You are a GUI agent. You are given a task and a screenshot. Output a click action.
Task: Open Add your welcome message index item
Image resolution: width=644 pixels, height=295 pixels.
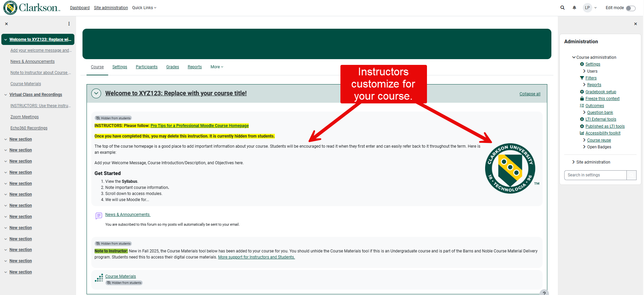(x=41, y=50)
